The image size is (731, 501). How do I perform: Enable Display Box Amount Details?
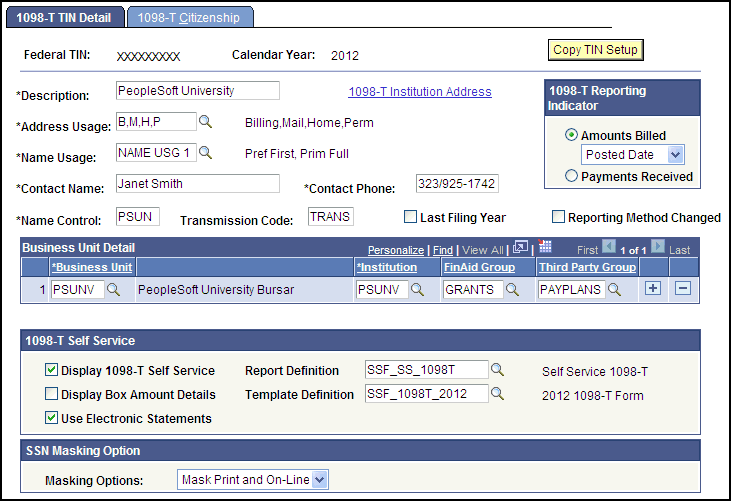tap(51, 394)
